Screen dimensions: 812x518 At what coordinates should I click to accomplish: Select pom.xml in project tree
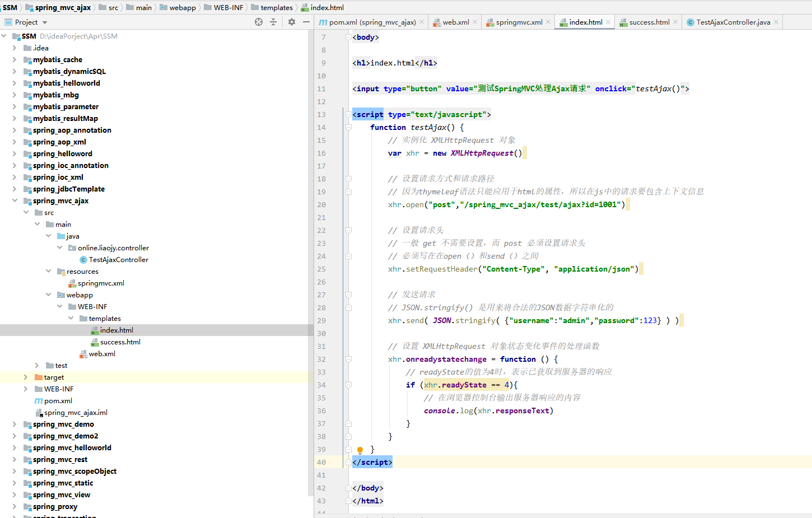point(53,400)
